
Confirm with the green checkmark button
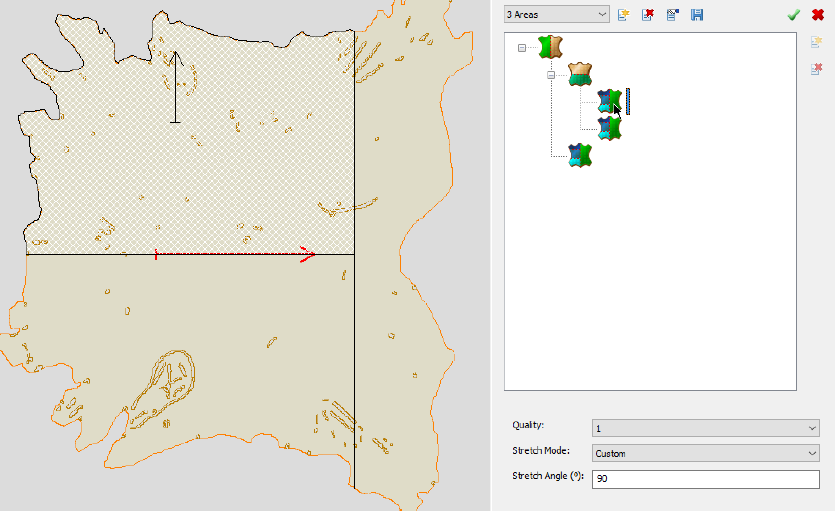793,15
